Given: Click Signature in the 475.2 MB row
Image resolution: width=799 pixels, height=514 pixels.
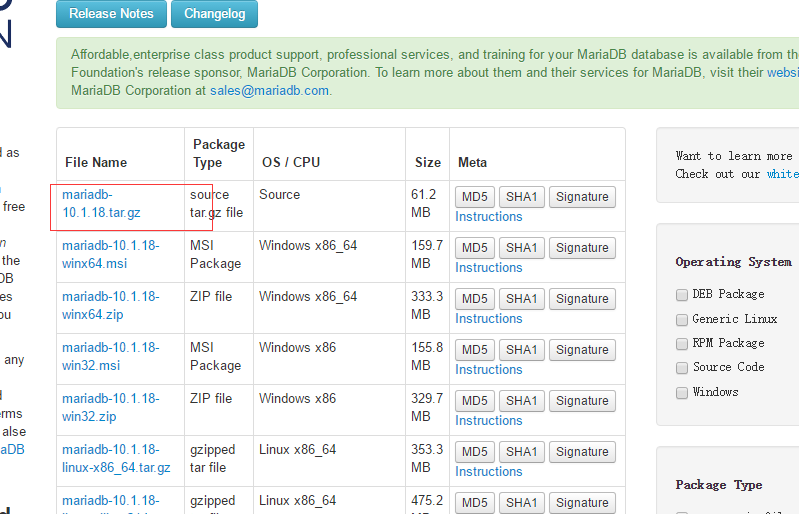Looking at the screenshot, I should 582,503.
